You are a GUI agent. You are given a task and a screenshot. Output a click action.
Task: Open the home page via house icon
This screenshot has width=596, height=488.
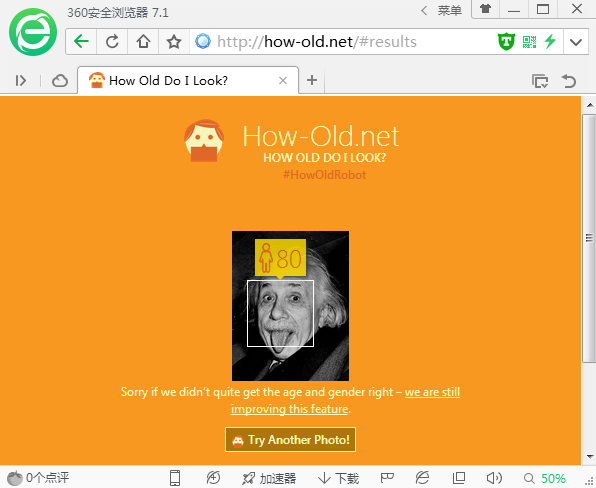click(143, 41)
